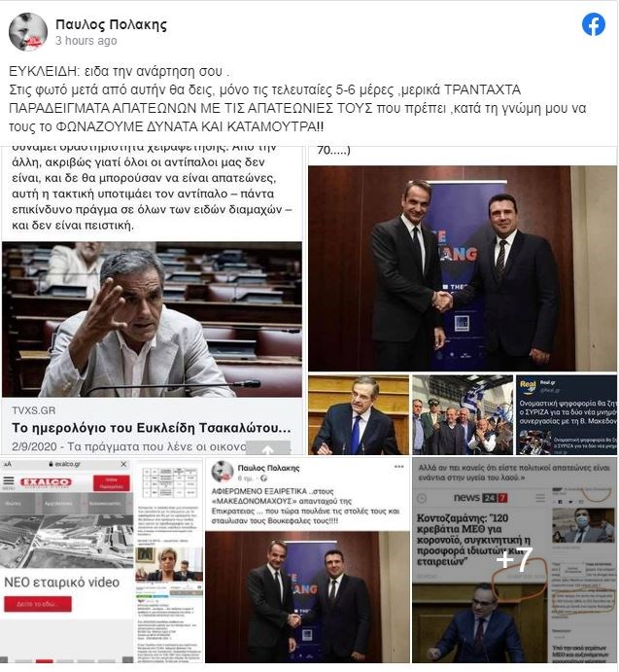Open the crowd with Greek flags thumbnail
Screen dimensions: 619x672
[x=463, y=415]
